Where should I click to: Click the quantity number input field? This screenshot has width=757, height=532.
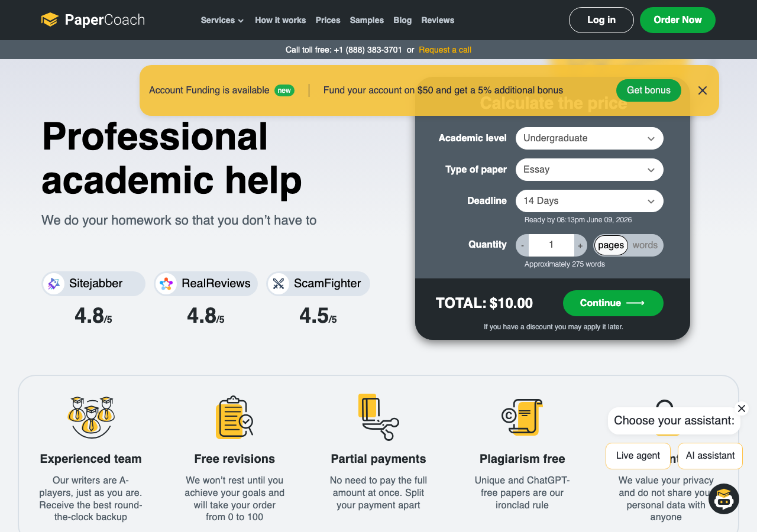pyautogui.click(x=551, y=245)
